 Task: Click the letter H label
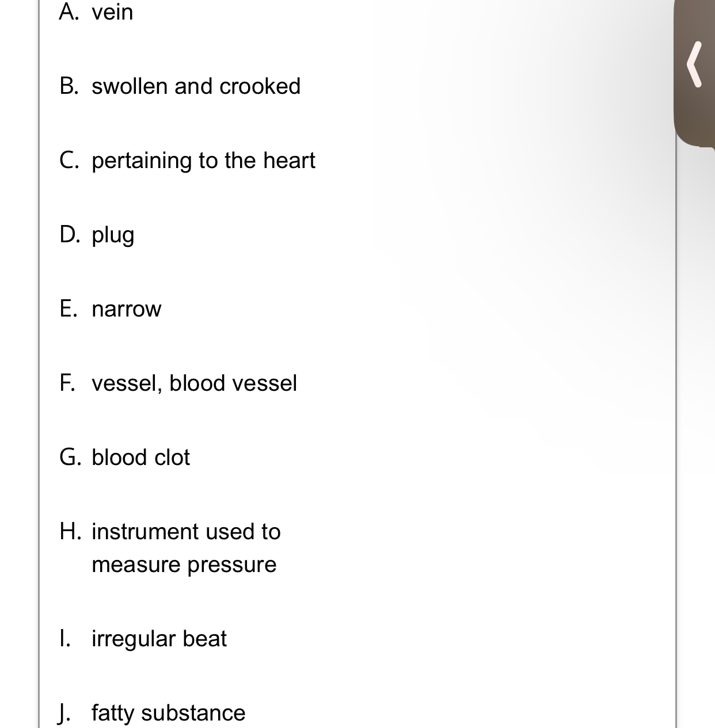click(69, 532)
